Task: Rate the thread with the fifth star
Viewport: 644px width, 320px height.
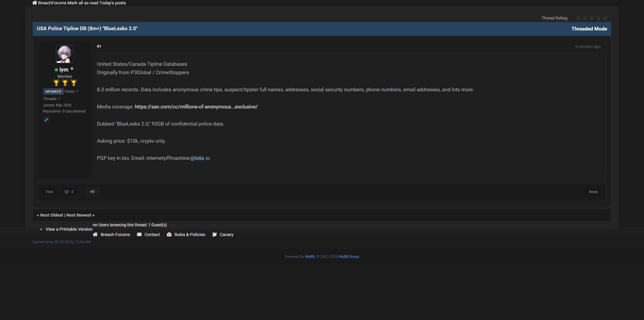Action: pos(605,18)
